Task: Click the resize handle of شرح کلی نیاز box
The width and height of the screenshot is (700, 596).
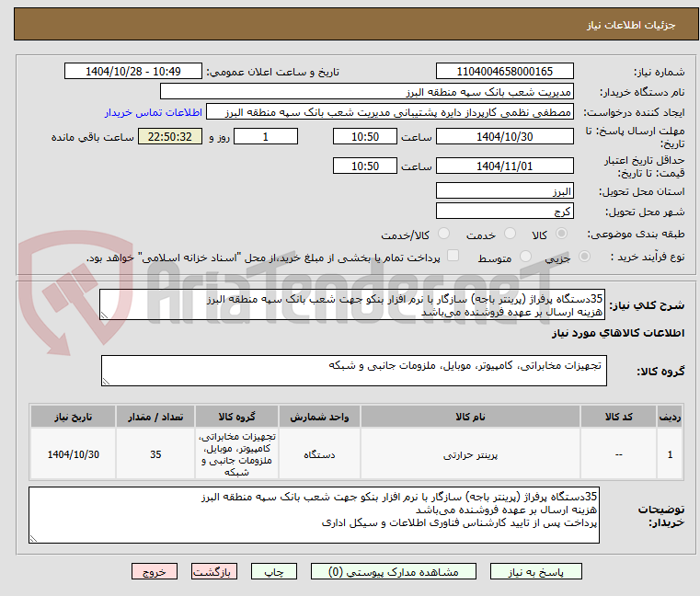Action: click(105, 315)
